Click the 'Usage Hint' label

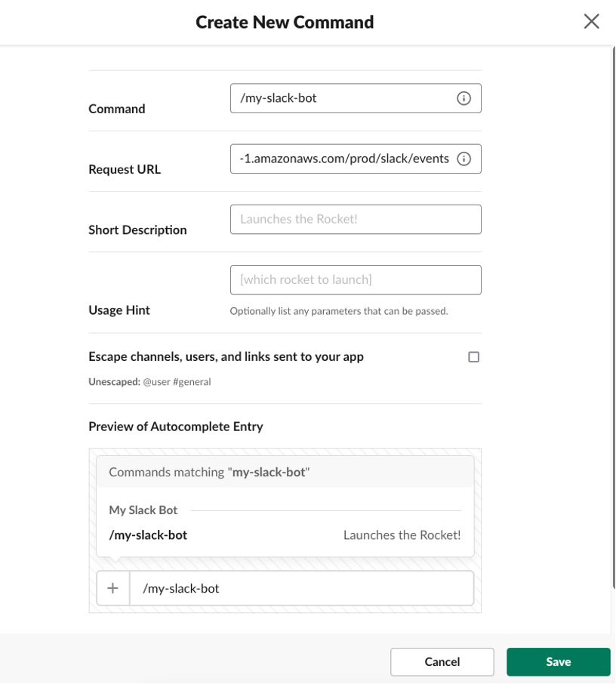point(119,310)
